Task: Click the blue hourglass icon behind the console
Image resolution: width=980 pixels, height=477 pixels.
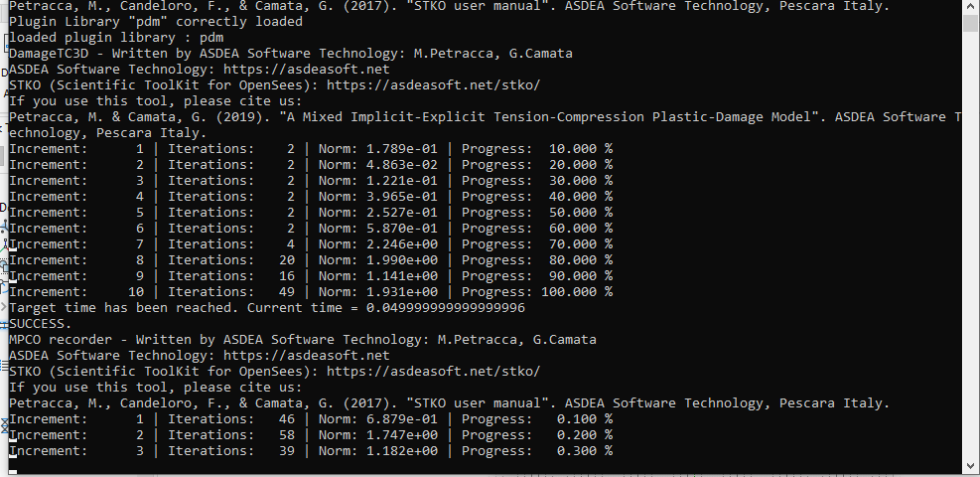Action: [x=4, y=425]
